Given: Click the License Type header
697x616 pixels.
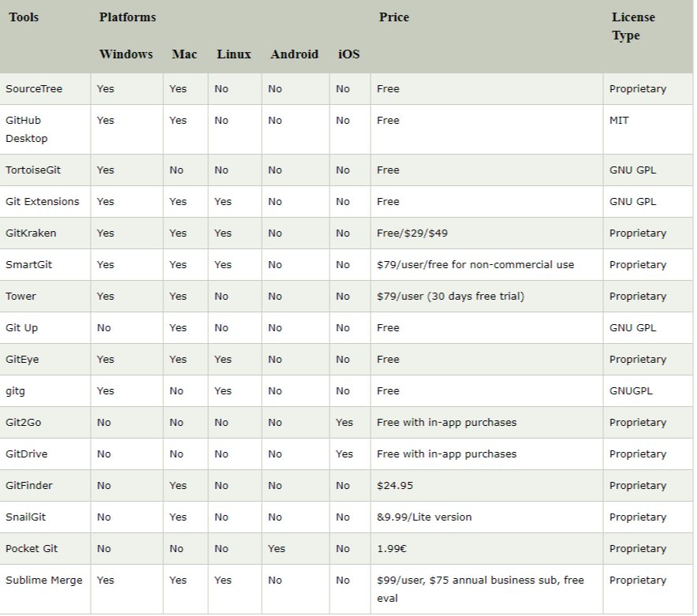Looking at the screenshot, I should 633,26.
